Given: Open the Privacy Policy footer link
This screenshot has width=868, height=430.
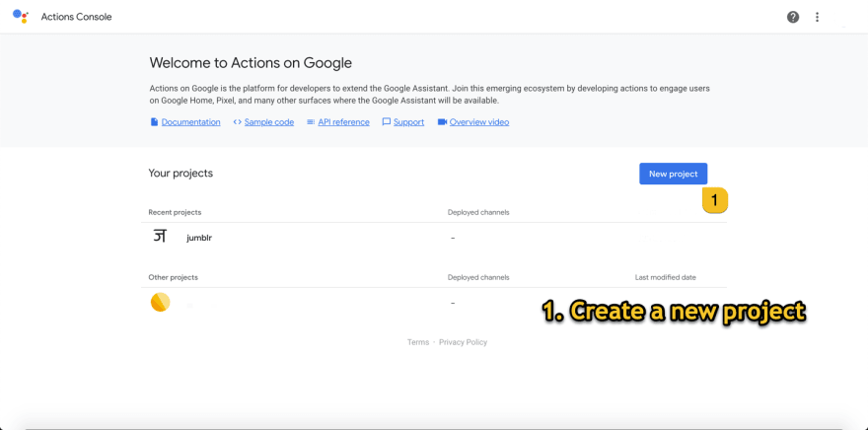Looking at the screenshot, I should (463, 342).
